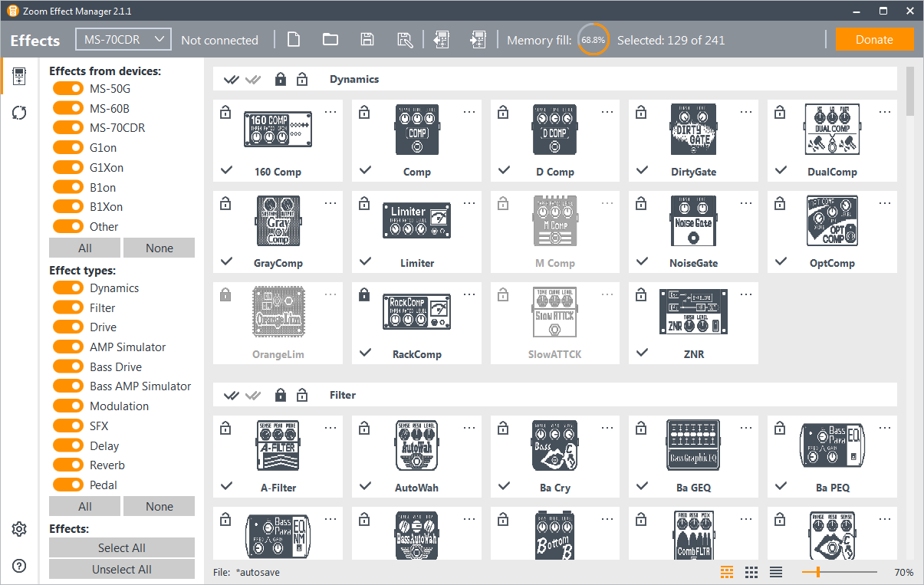Click the write to device icon
Viewport: 924px width, 585px height.
[478, 40]
